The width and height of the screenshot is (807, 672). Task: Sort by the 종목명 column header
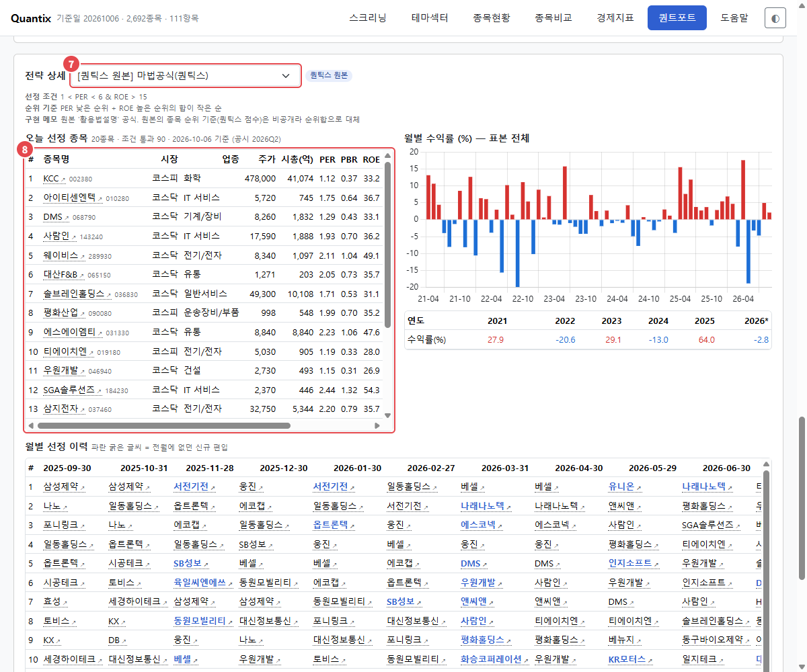(56, 159)
